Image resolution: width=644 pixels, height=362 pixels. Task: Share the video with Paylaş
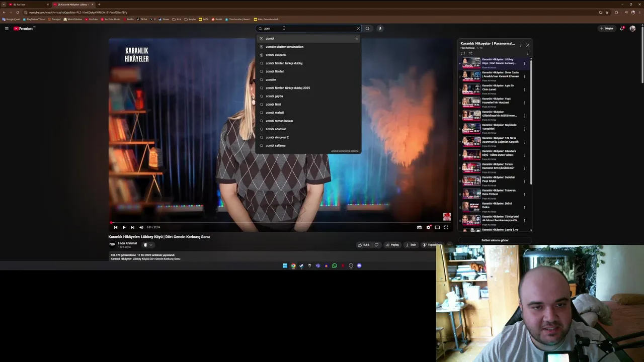[x=392, y=245]
